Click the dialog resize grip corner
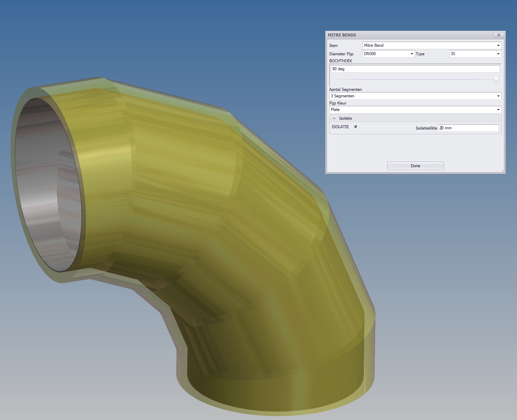 [x=502, y=171]
